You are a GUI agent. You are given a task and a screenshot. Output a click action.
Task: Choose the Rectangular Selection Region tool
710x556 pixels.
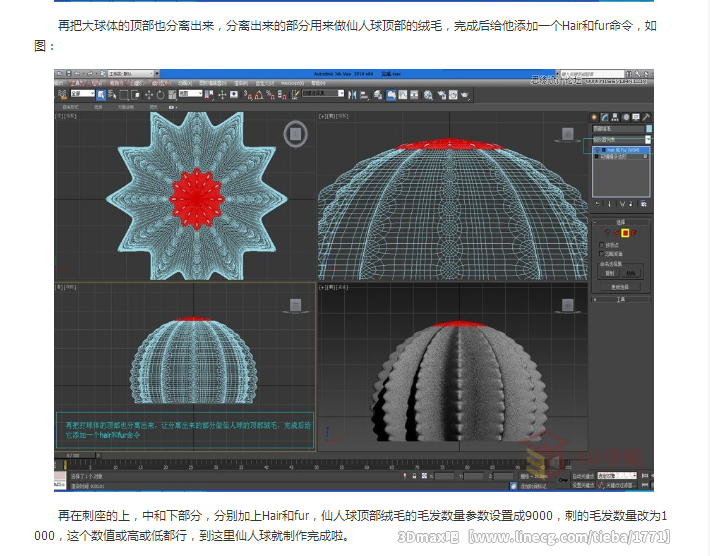124,95
